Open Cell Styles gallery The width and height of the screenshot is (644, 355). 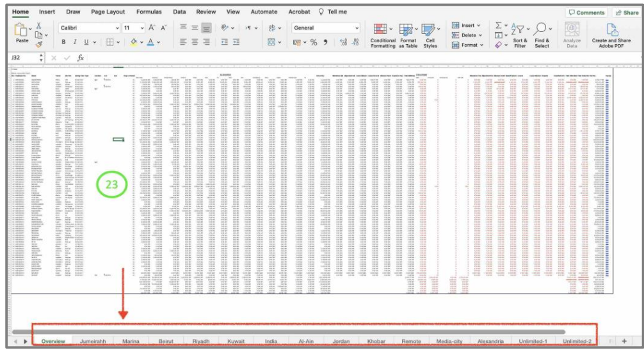[x=429, y=30]
